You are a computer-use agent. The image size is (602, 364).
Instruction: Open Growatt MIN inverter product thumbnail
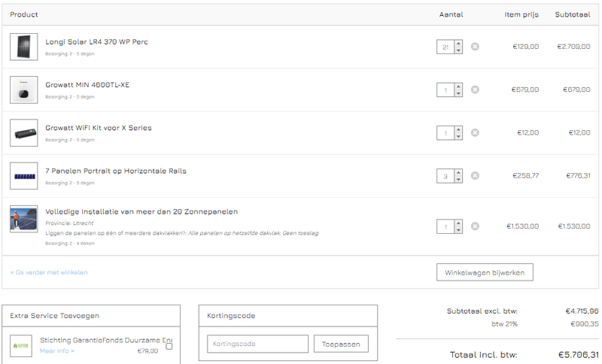click(24, 89)
